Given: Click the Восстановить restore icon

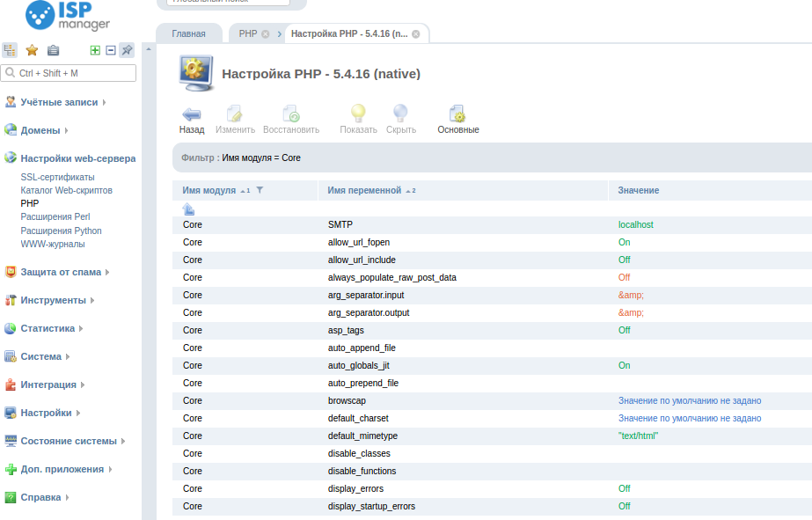Looking at the screenshot, I should (291, 114).
